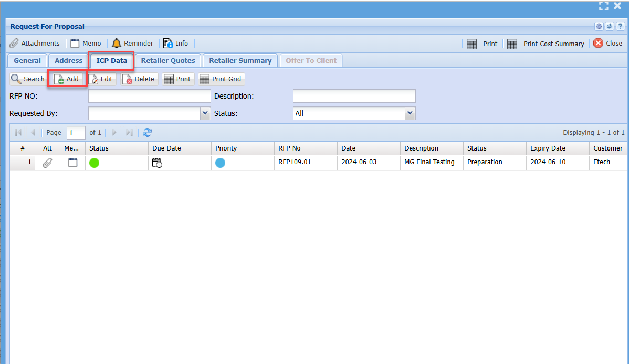This screenshot has height=364, width=629.
Task: Switch to the General tab
Action: pyautogui.click(x=27, y=61)
